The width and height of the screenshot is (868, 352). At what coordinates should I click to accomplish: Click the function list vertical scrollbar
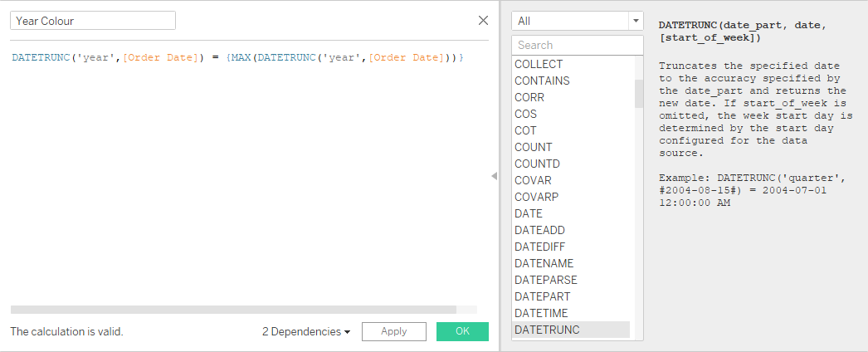point(639,93)
